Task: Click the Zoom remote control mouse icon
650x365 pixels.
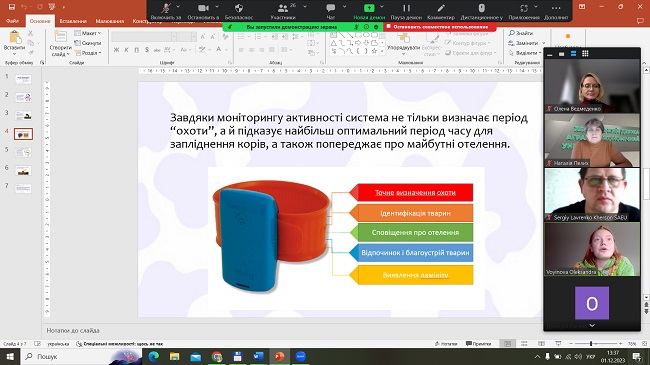Action: pos(481,8)
